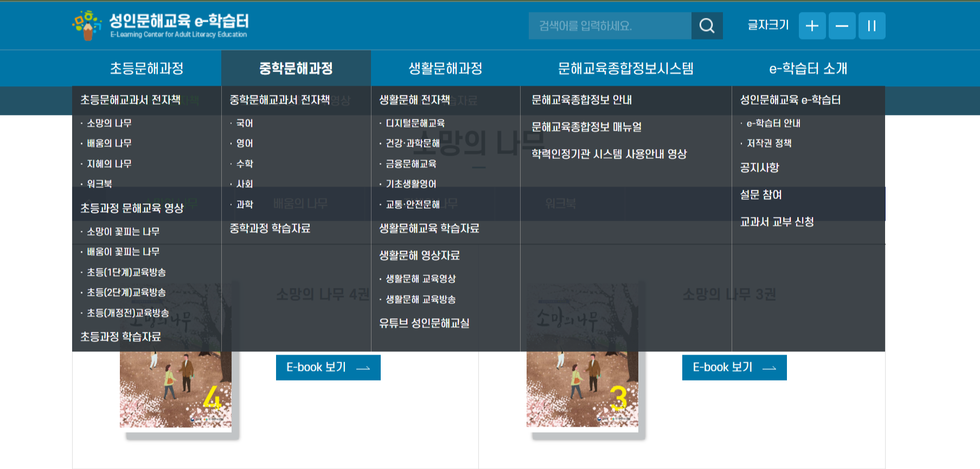The image size is (980, 469).
Task: Open 교과서 교부 신청 link
Action: coord(777,222)
